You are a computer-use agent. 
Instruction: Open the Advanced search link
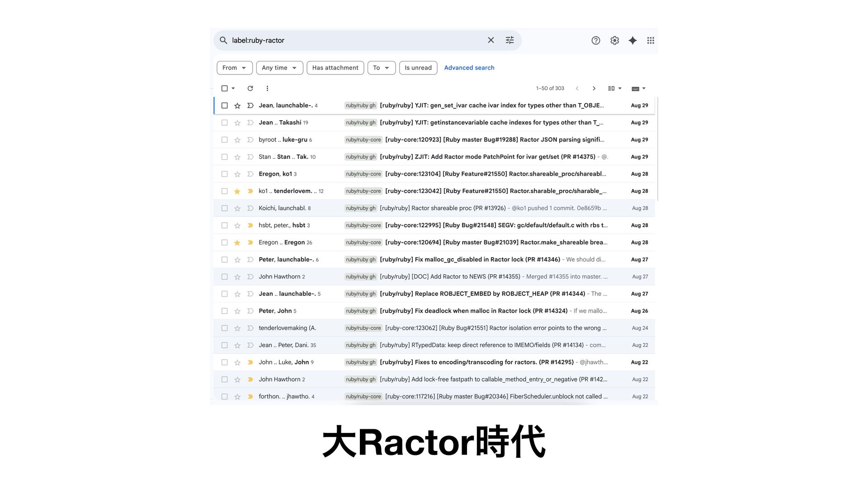[469, 68]
